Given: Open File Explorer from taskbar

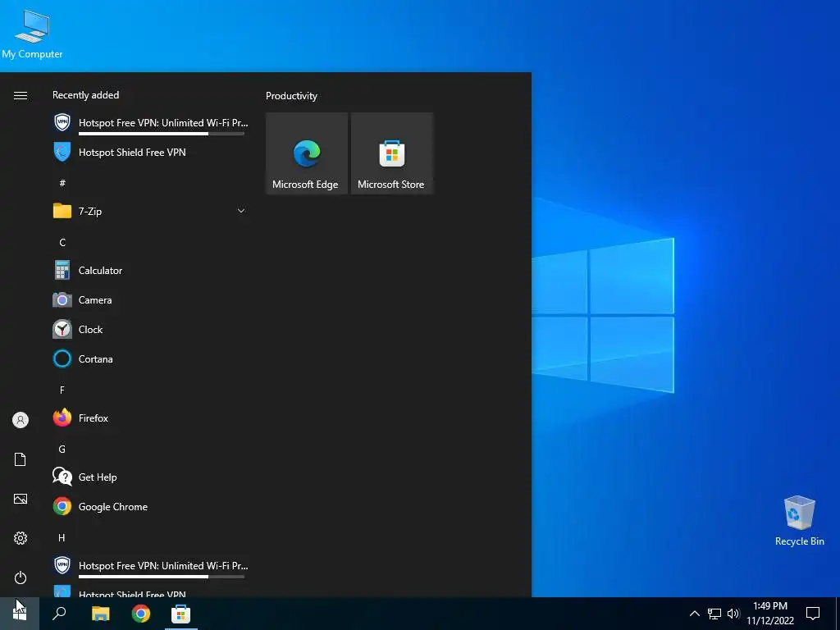Looking at the screenshot, I should click(x=100, y=614).
